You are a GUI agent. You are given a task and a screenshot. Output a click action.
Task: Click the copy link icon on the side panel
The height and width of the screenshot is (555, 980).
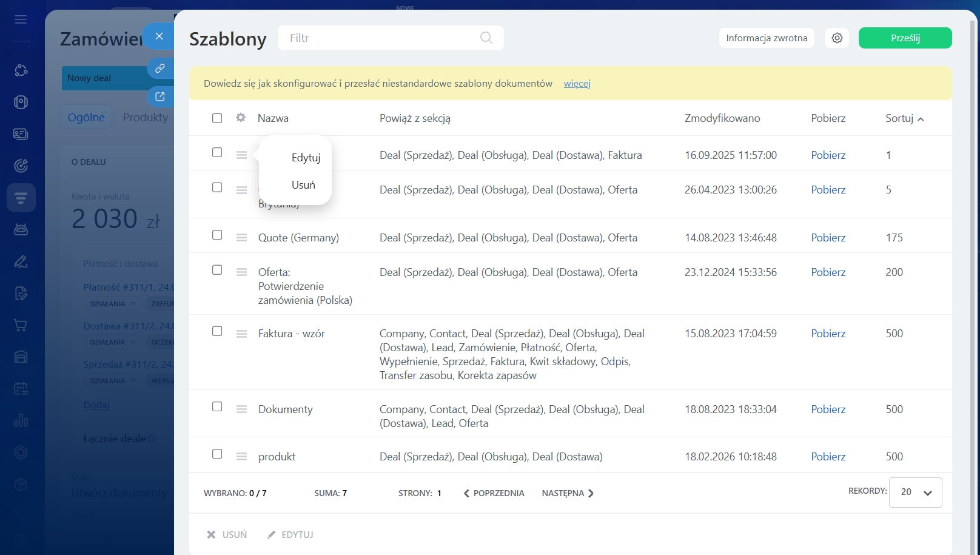(x=159, y=69)
